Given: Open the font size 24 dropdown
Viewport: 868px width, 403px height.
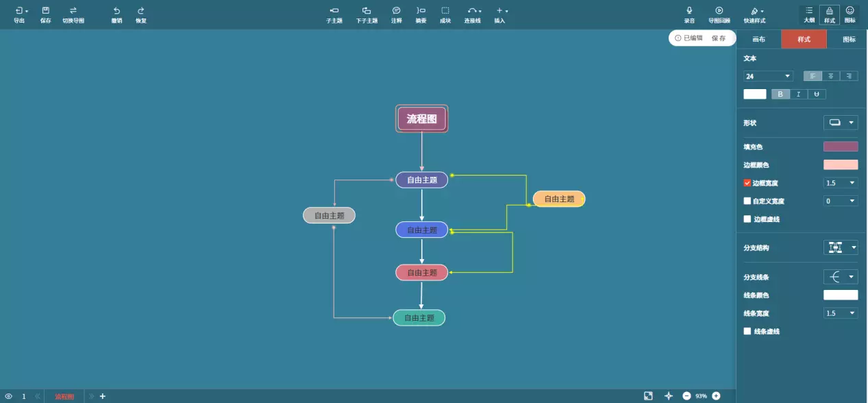Looking at the screenshot, I should [768, 76].
